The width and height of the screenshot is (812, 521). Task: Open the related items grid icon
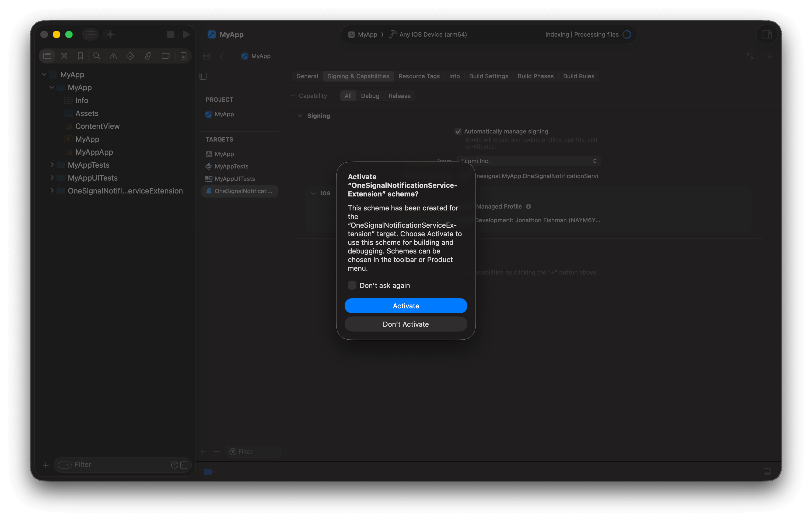206,56
